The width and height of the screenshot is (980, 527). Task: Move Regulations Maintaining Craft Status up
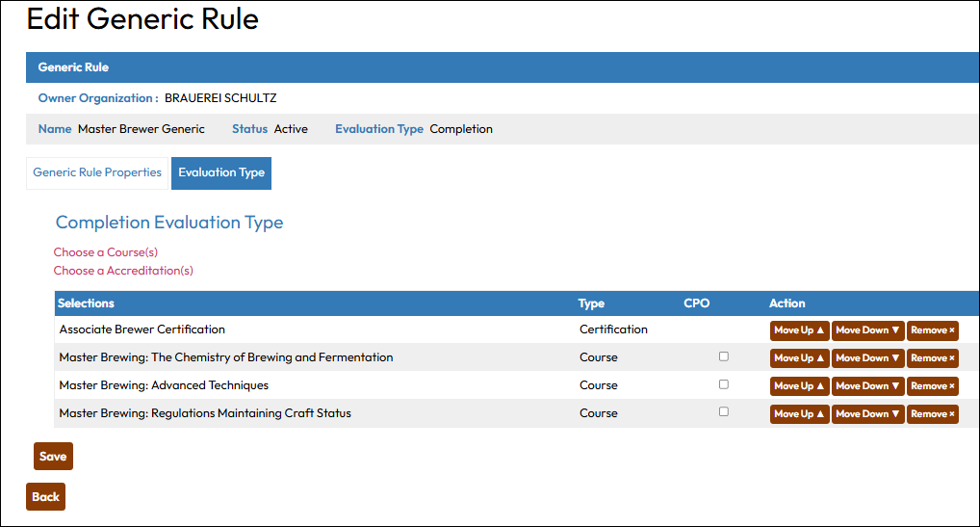pyautogui.click(x=799, y=414)
